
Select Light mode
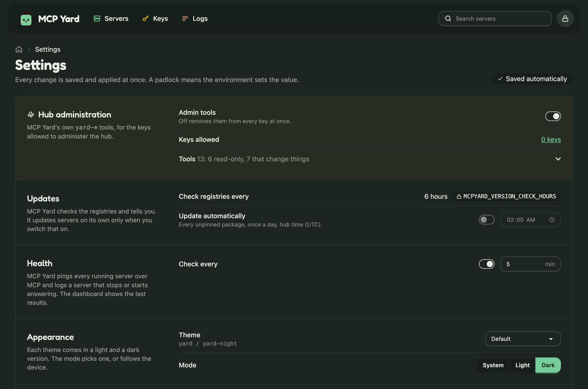522,365
